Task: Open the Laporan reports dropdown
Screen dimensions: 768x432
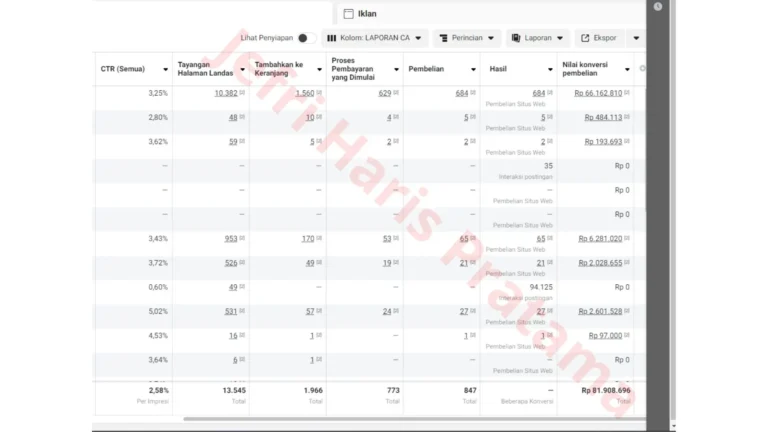Action: (538, 38)
